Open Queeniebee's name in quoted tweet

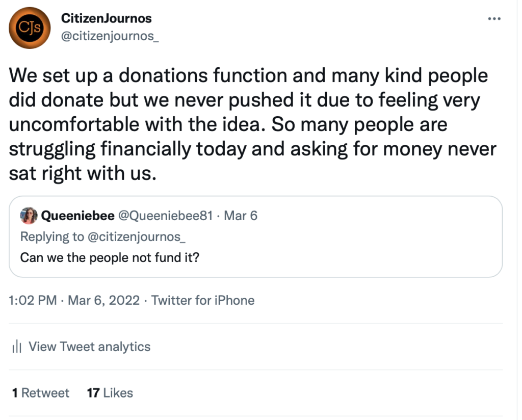coord(77,216)
